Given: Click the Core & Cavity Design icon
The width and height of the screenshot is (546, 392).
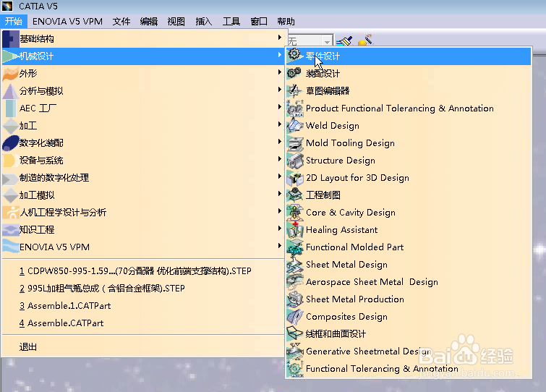Looking at the screenshot, I should coord(294,213).
